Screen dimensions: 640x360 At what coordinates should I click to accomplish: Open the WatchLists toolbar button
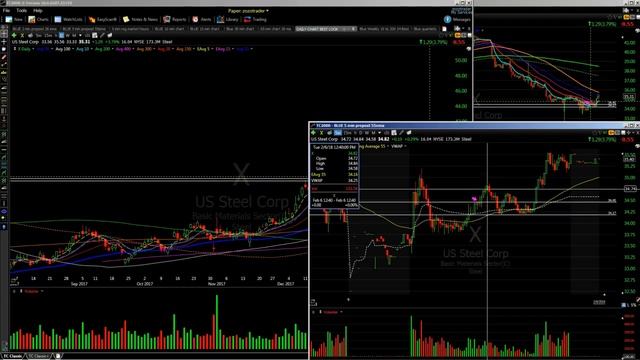pos(68,19)
